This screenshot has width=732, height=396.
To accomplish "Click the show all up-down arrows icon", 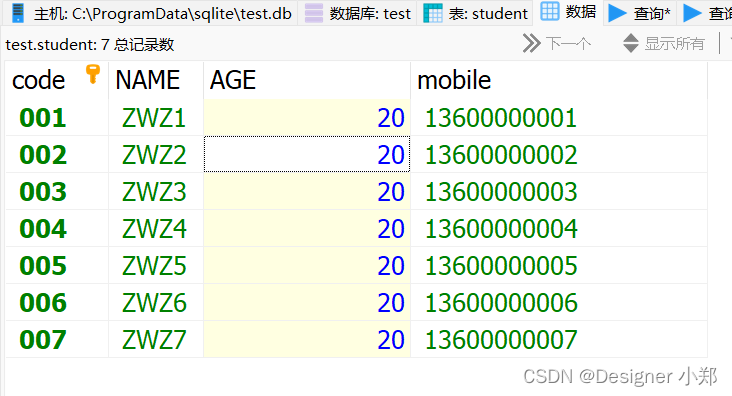I will pos(631,43).
